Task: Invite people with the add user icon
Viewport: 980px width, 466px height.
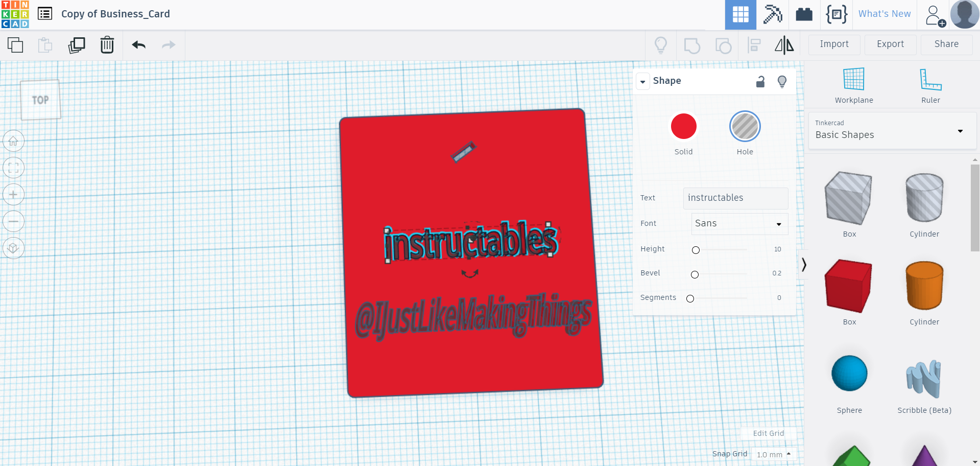Action: click(936, 15)
